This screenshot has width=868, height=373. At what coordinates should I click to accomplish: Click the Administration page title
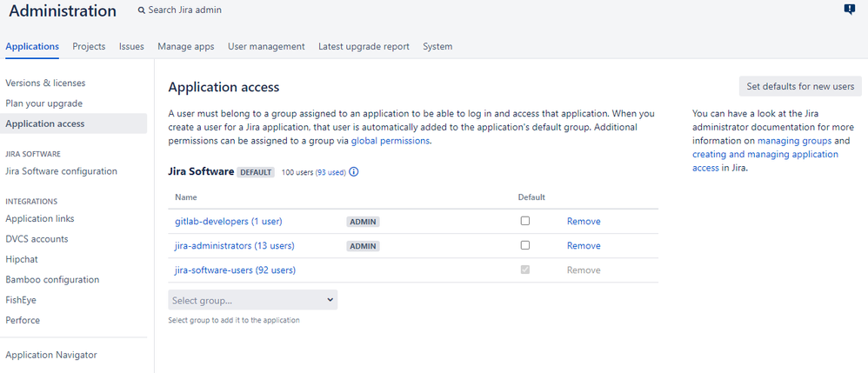click(63, 11)
